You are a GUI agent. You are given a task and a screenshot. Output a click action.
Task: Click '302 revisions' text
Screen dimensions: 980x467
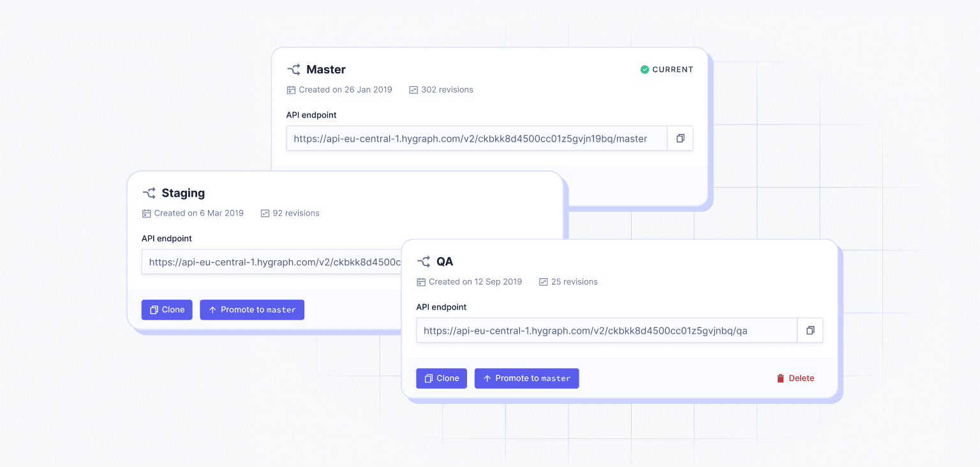coord(447,90)
